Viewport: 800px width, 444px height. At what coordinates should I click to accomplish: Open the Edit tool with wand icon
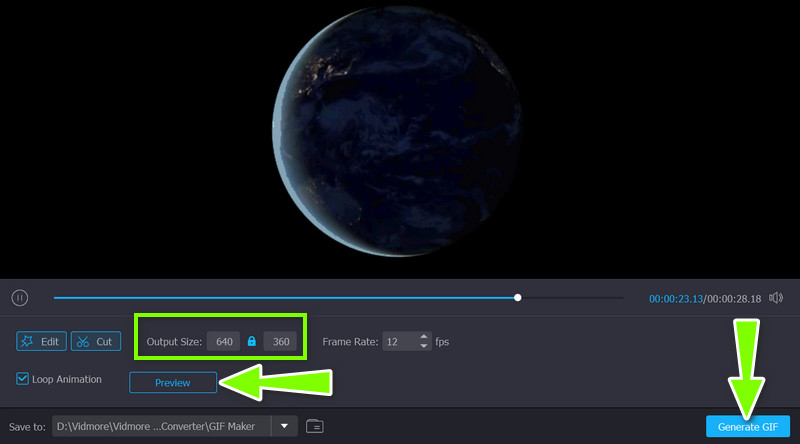[x=41, y=341]
